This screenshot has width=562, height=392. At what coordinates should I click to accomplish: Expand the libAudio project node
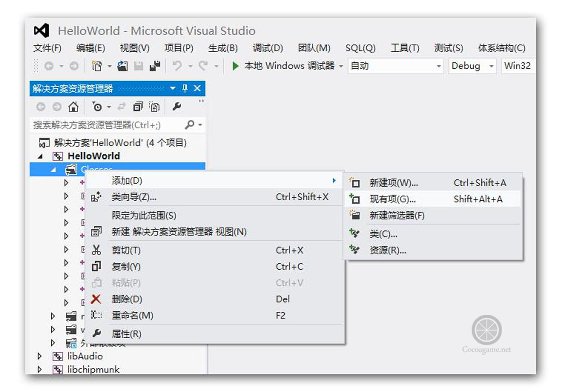tap(39, 356)
